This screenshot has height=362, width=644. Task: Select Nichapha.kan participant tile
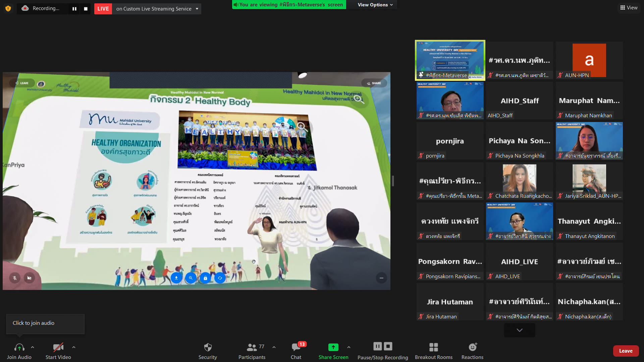coord(589,302)
